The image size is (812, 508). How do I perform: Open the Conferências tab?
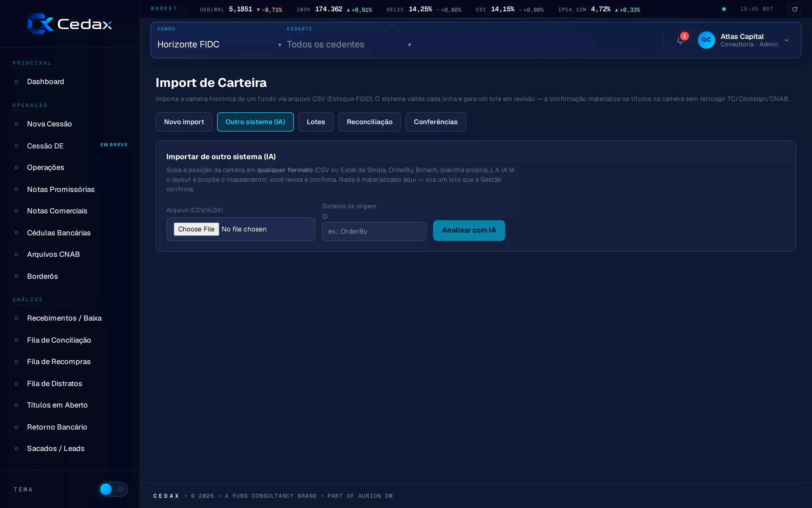point(436,122)
